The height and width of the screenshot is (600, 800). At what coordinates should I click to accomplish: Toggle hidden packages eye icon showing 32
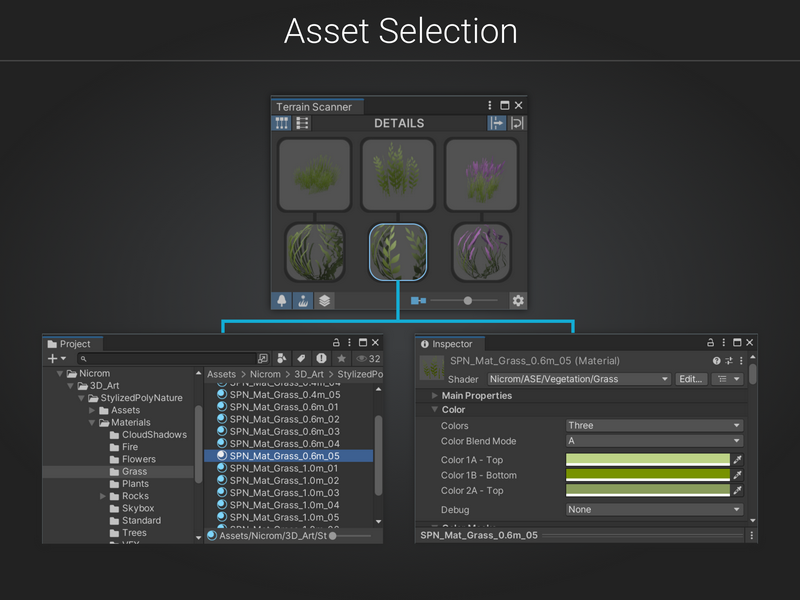pos(368,359)
